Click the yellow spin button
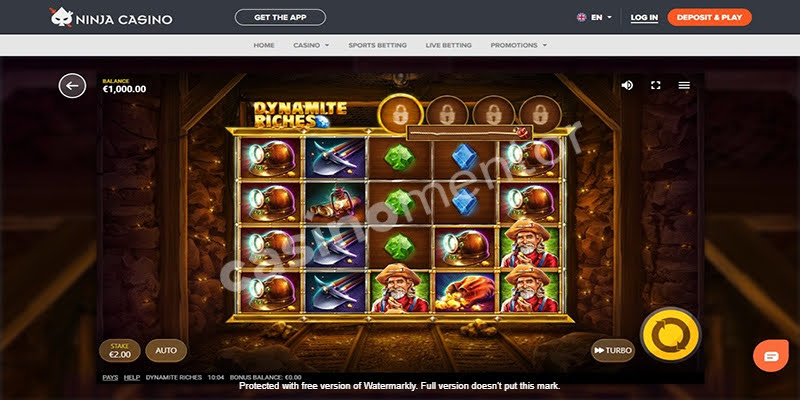Screen dimensions: 800x400 coord(670,335)
